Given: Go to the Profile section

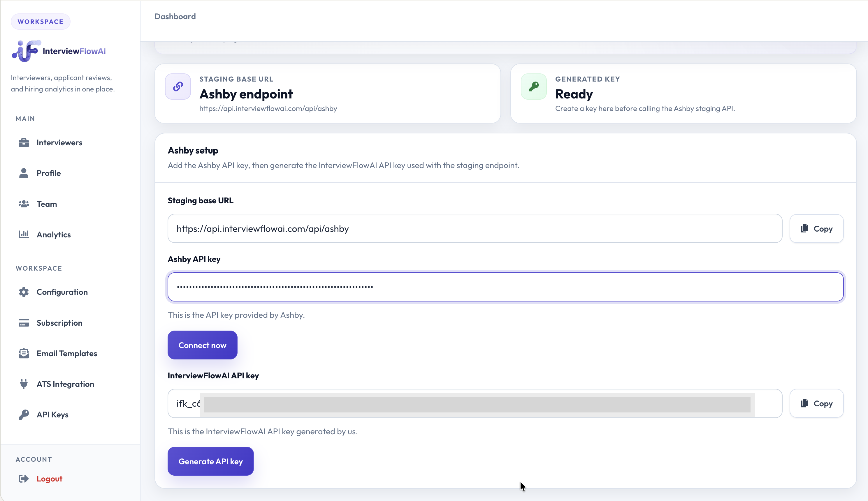Looking at the screenshot, I should point(49,173).
